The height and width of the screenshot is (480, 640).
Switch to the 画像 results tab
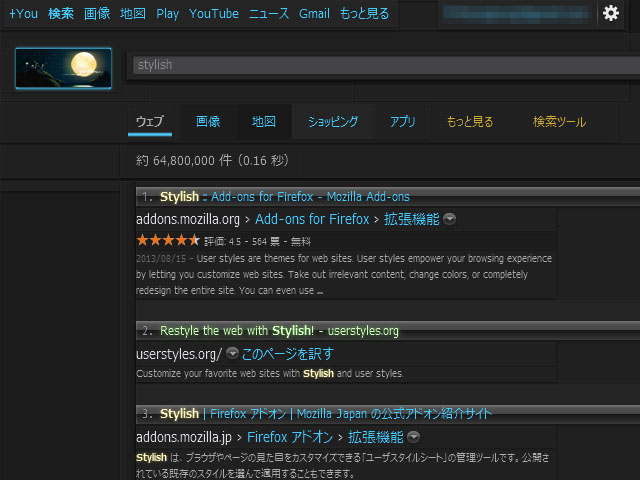[x=208, y=121]
